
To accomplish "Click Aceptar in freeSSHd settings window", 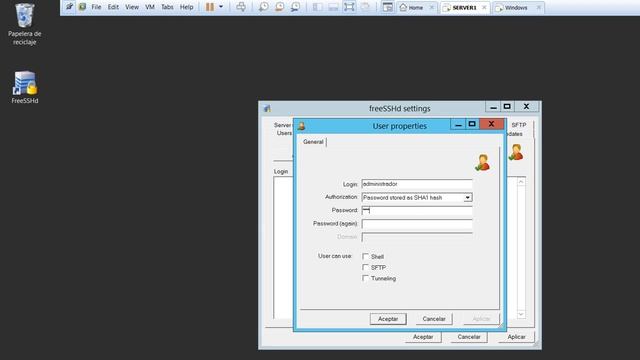I will (x=423, y=337).
